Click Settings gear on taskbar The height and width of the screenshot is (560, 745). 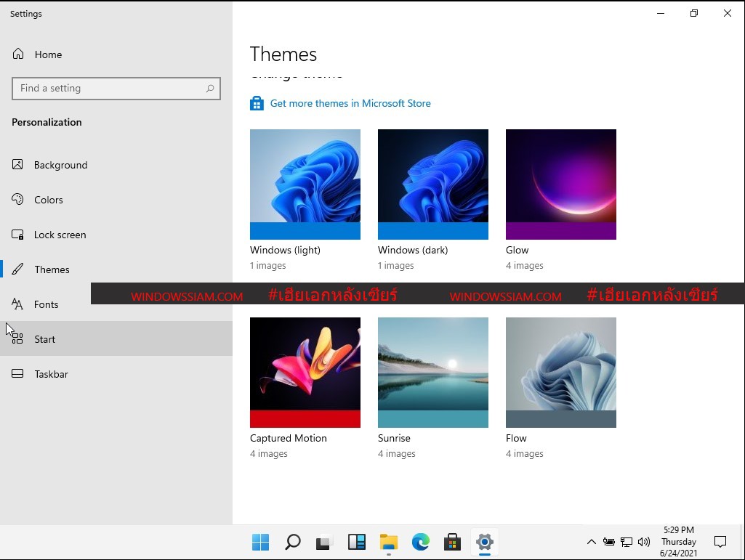(485, 542)
